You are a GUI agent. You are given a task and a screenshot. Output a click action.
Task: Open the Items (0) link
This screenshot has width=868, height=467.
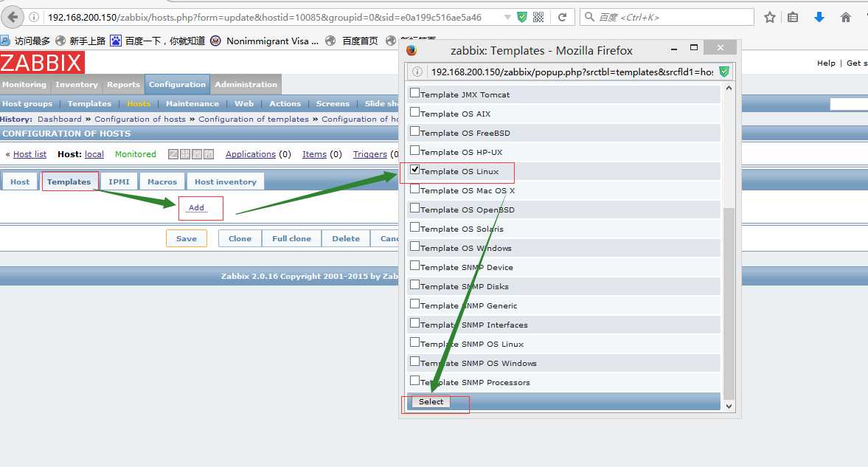314,154
